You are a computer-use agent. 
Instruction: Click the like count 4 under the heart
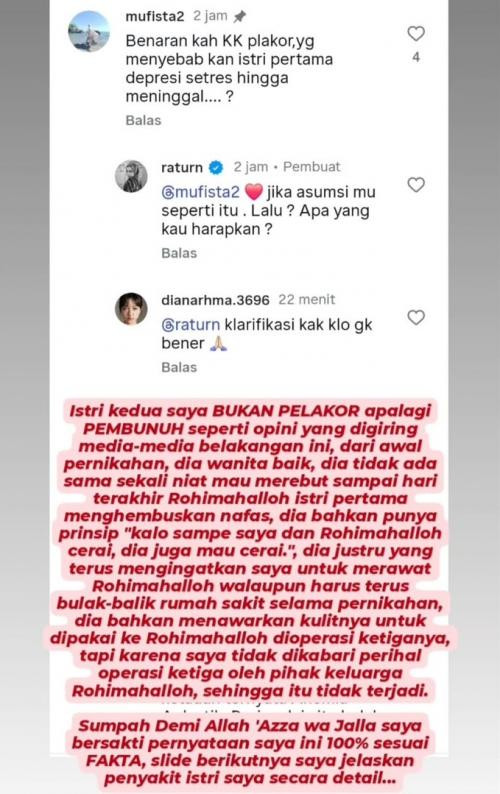(416, 57)
